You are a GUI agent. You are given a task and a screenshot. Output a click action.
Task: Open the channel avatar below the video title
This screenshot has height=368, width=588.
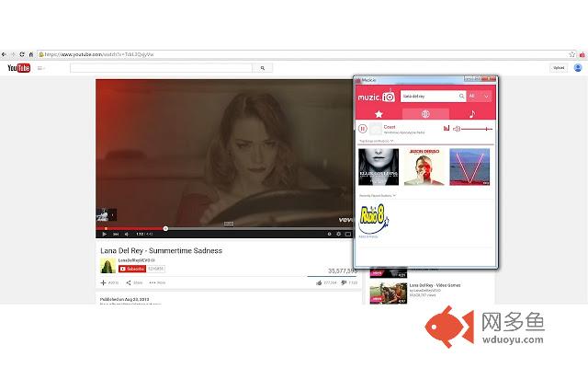point(108,266)
